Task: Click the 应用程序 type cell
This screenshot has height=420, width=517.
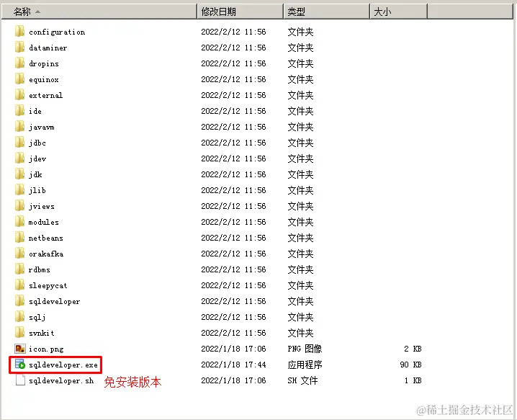Action: (x=305, y=365)
